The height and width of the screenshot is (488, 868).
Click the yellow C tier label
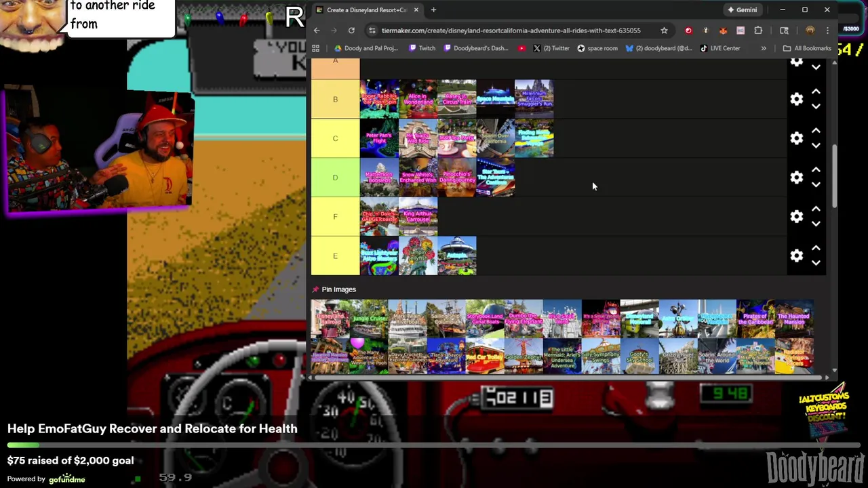point(335,138)
